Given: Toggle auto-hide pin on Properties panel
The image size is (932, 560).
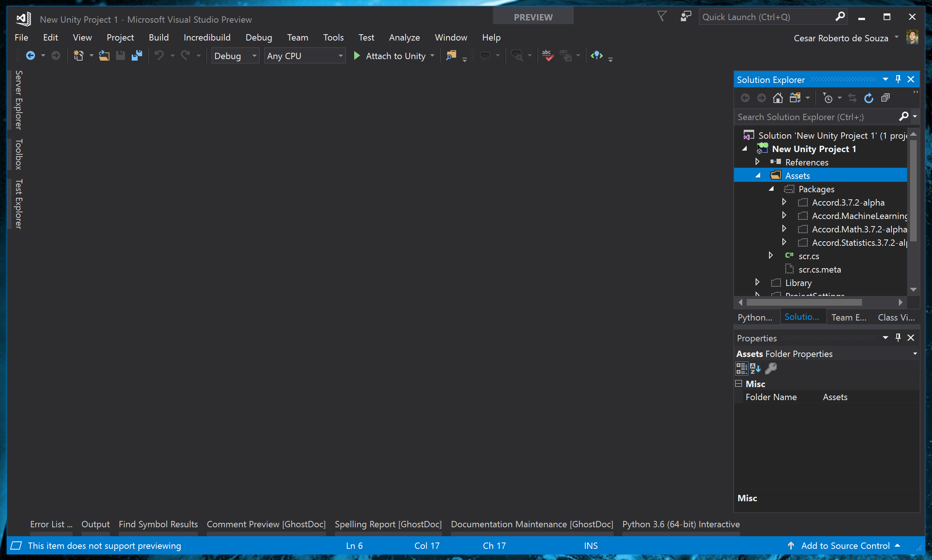Looking at the screenshot, I should click(x=898, y=338).
